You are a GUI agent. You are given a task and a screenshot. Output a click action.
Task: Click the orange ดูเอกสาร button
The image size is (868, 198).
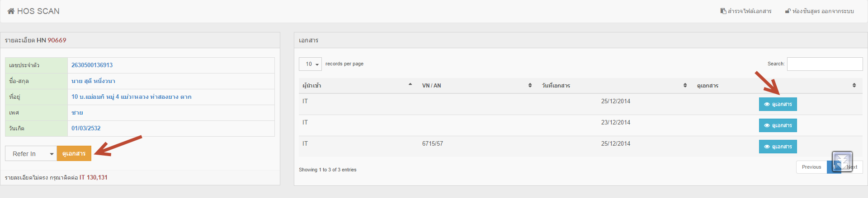click(74, 154)
